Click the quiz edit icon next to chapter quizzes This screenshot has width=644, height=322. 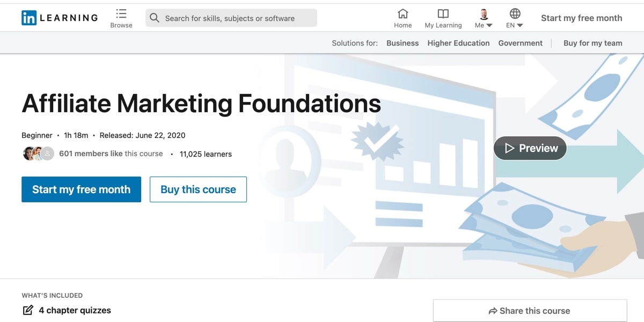pos(27,310)
